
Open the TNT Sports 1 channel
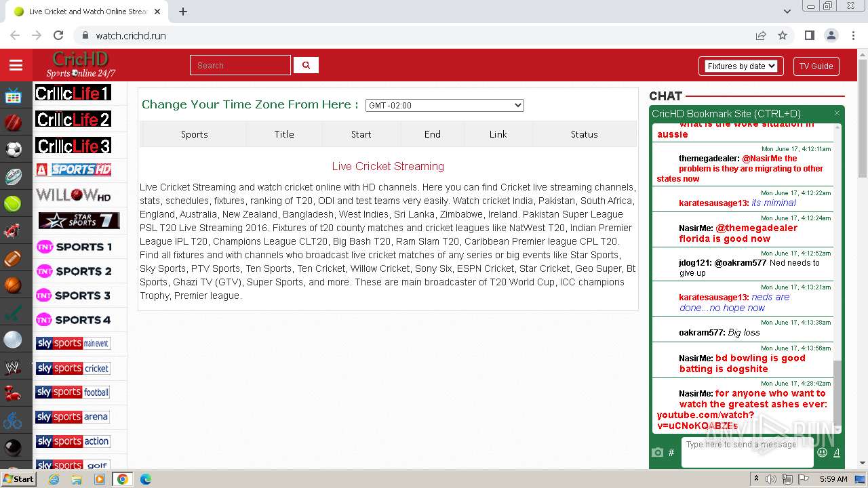click(x=73, y=247)
